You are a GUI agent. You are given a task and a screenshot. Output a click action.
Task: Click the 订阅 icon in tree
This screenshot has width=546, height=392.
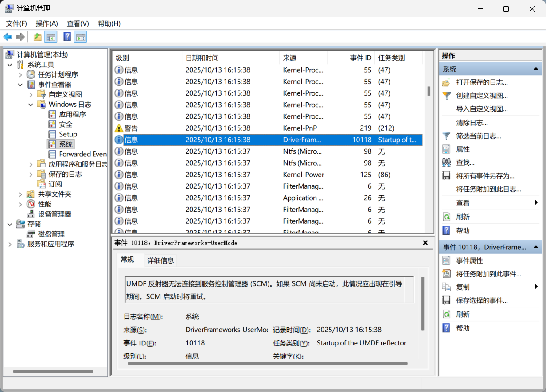(x=42, y=184)
